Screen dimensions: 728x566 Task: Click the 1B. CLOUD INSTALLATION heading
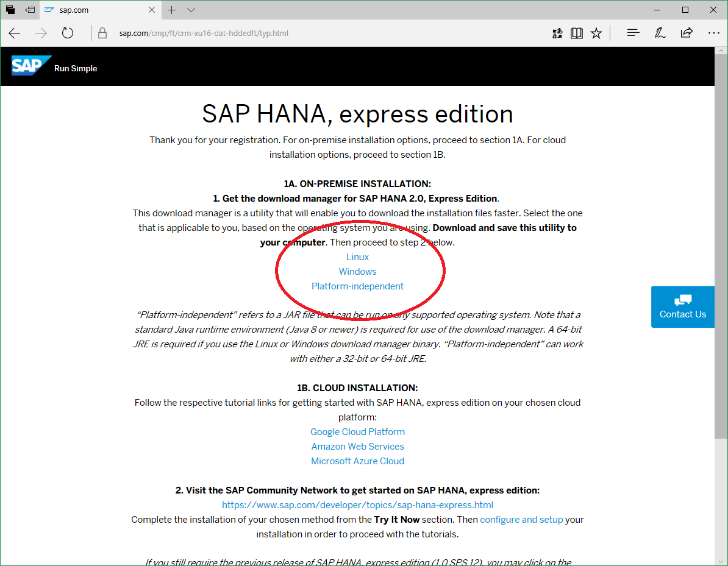(x=357, y=388)
